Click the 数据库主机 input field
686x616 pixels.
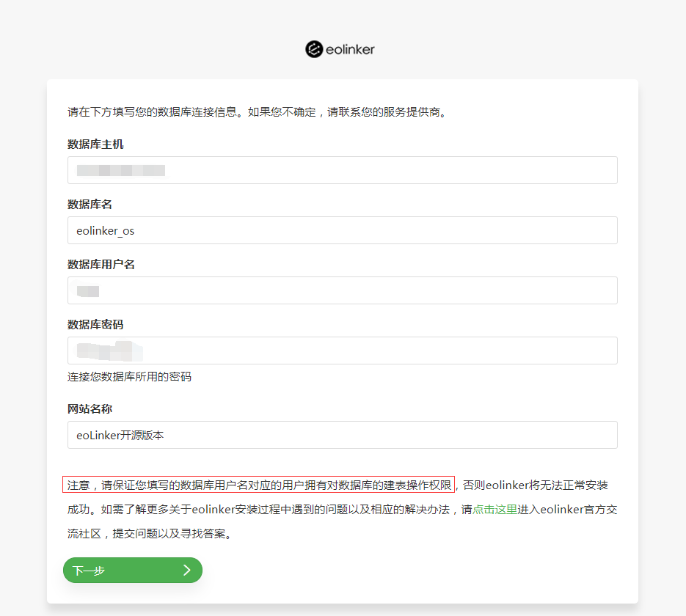tap(342, 170)
